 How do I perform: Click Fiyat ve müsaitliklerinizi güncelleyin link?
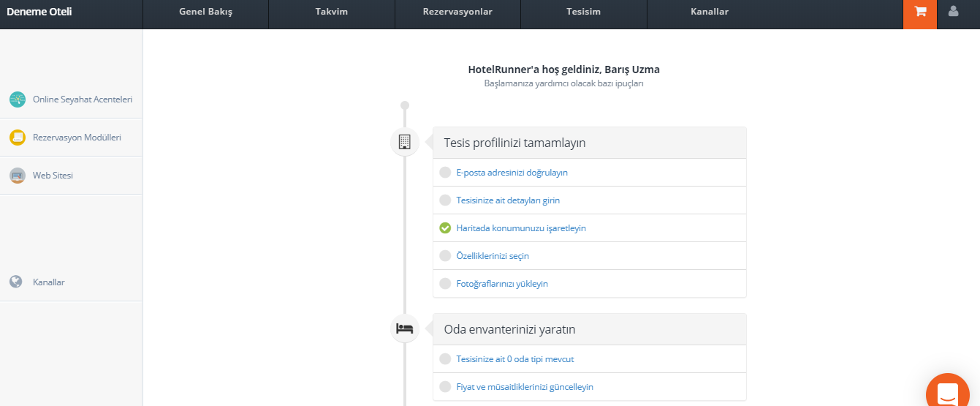(525, 387)
